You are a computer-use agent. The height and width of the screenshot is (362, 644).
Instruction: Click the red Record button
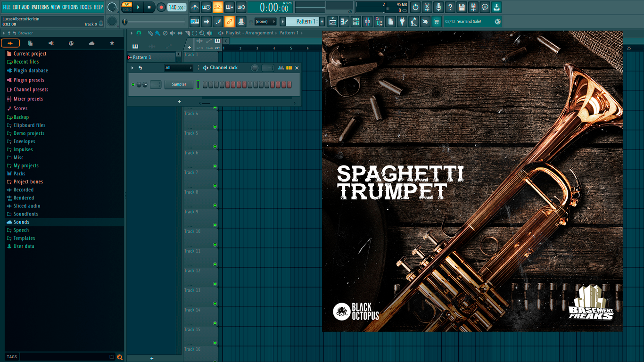tap(161, 7)
